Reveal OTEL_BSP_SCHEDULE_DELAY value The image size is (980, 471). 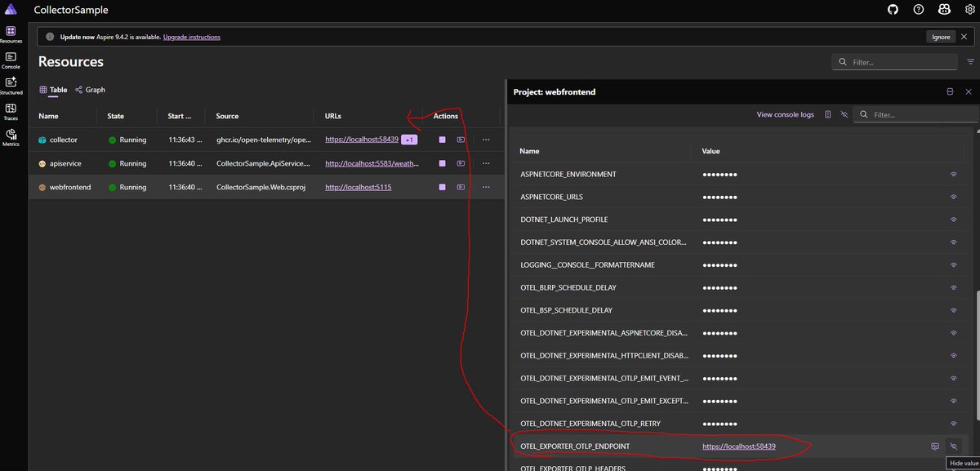[x=953, y=310]
